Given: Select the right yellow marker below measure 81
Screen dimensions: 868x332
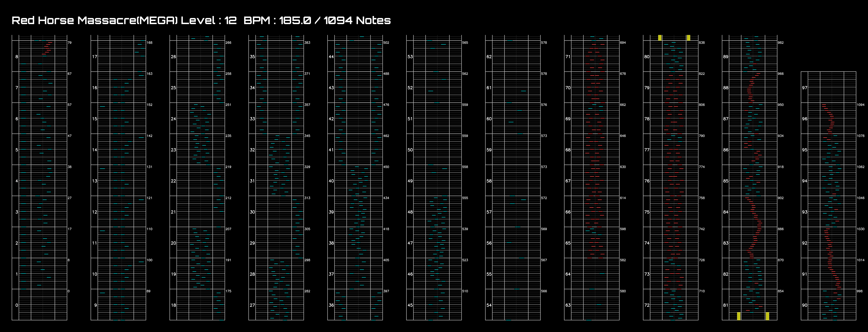Looking at the screenshot, I should pos(767,316).
